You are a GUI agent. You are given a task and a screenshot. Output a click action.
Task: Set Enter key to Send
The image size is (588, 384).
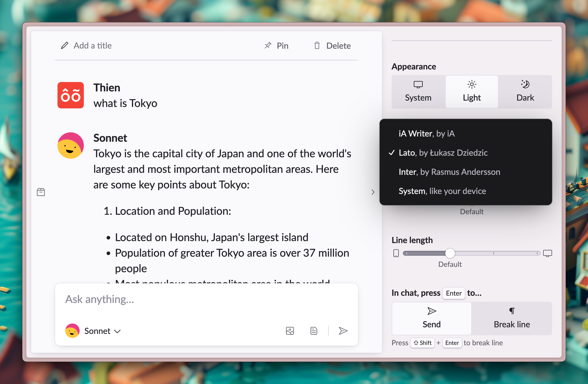[432, 319]
